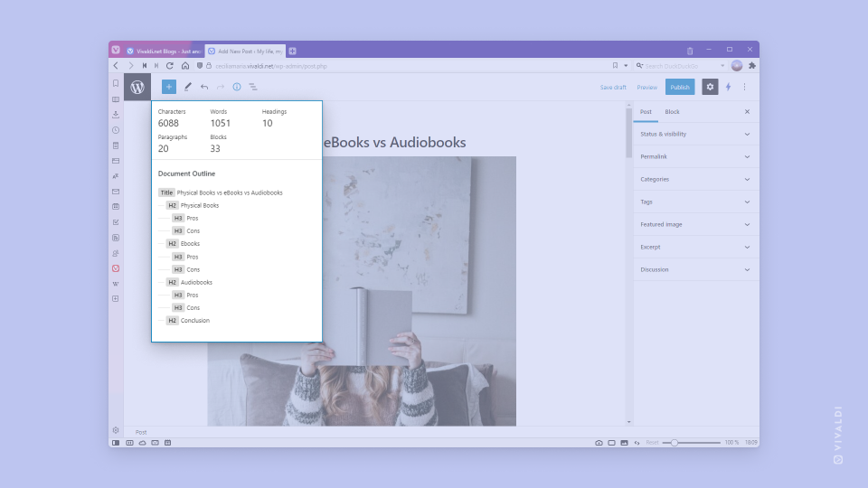The height and width of the screenshot is (488, 868).
Task: Open the WordPress logo menu
Action: tap(137, 87)
